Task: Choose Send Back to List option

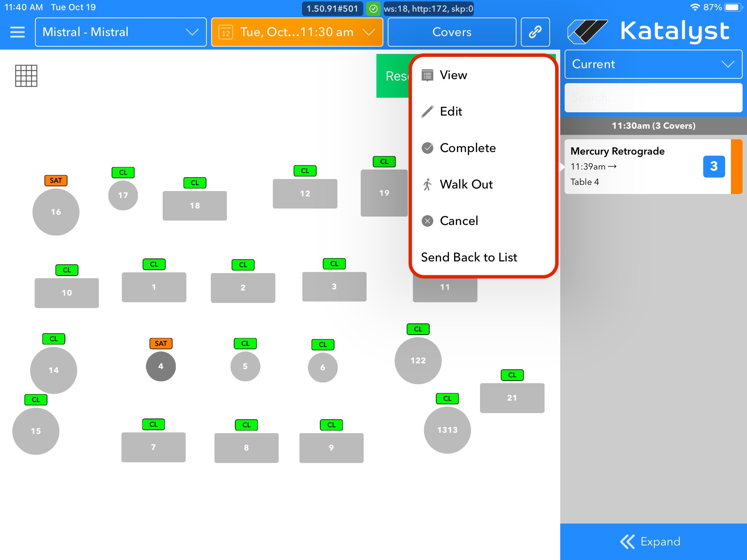Action: click(x=469, y=257)
